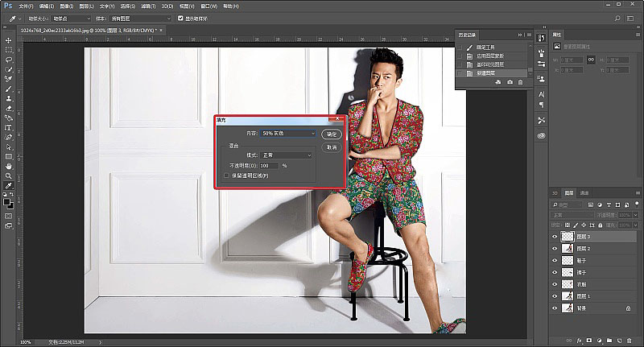Delete layer trash icon in Layers panel
Image resolution: width=644 pixels, height=347 pixels.
click(x=630, y=341)
